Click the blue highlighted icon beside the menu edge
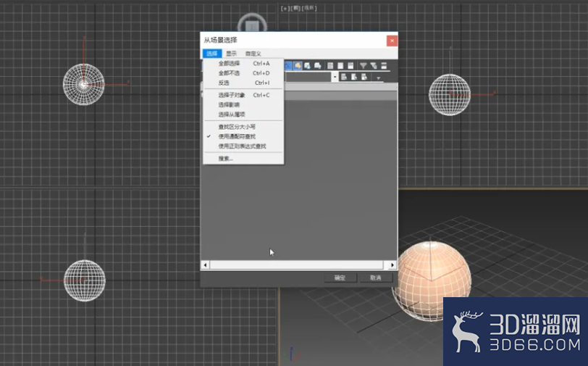 coord(287,66)
